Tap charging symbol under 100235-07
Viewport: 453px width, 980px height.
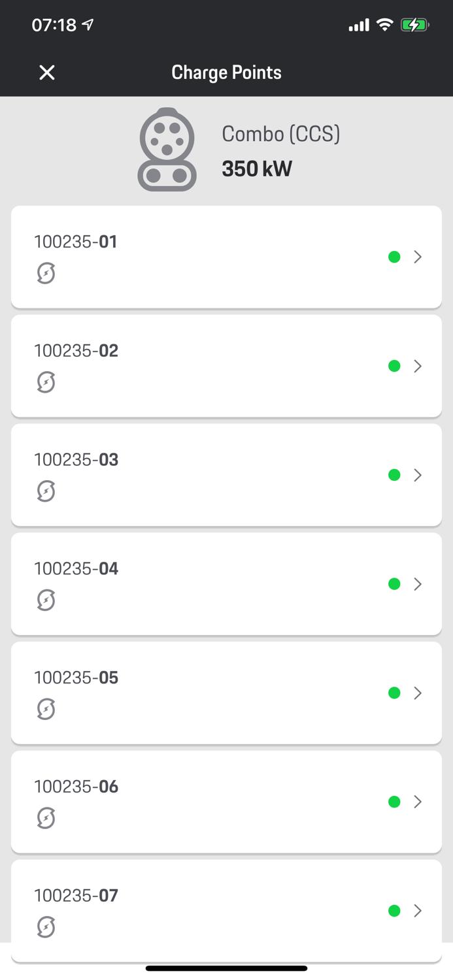click(46, 926)
